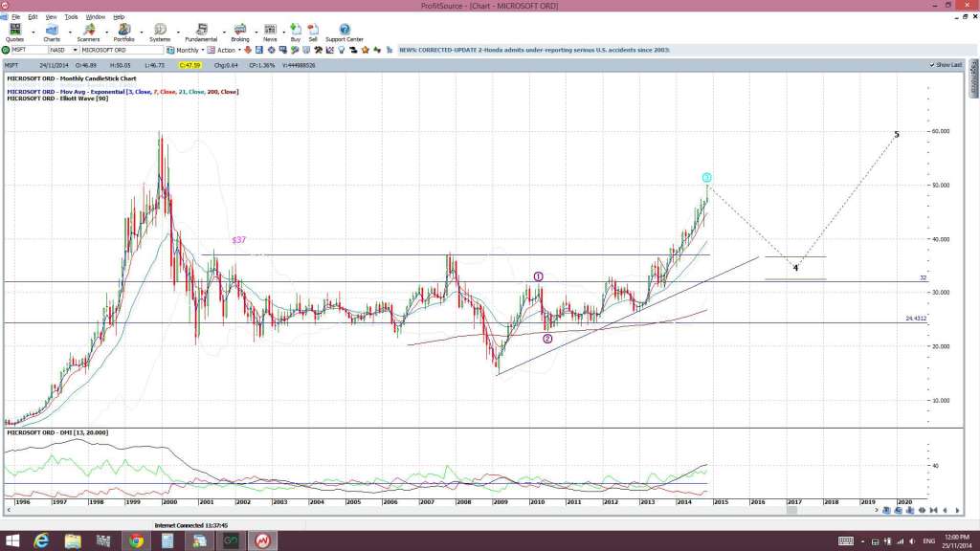Click the blue tree icon before news ticker

(389, 50)
